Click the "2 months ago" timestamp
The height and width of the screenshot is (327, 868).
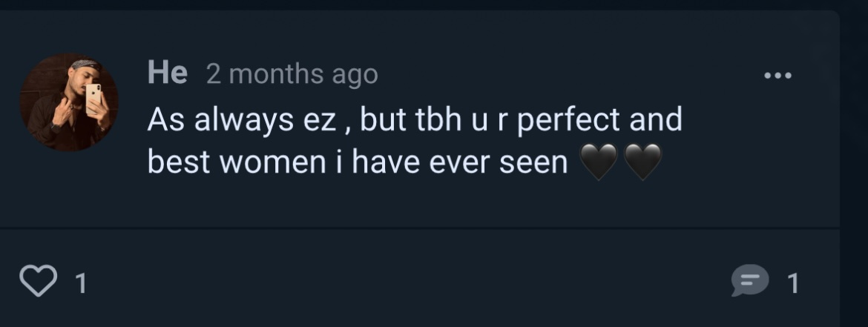292,74
